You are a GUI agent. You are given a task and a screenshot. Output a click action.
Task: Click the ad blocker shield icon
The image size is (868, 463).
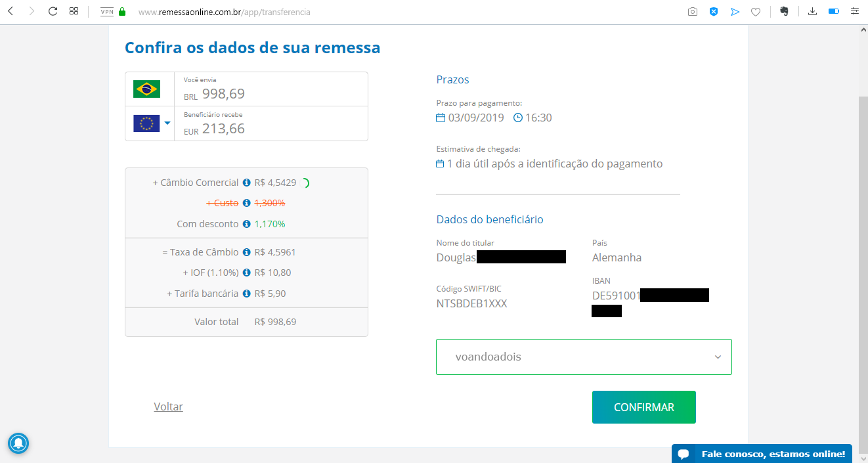pyautogui.click(x=714, y=12)
